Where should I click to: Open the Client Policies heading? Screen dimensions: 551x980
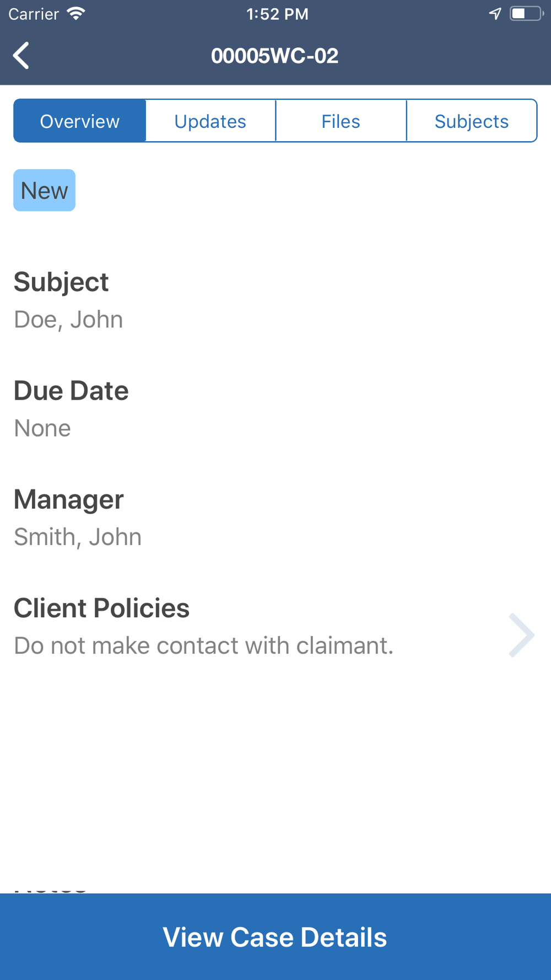tap(101, 608)
